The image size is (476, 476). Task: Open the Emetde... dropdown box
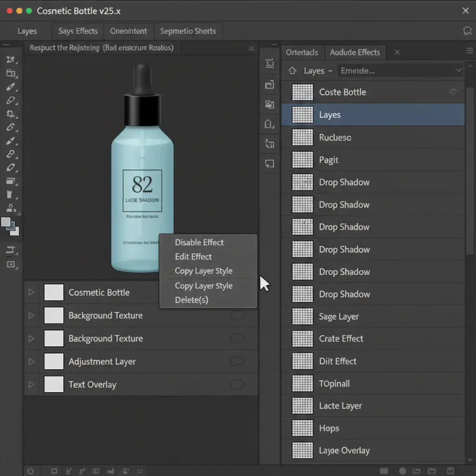coord(400,71)
